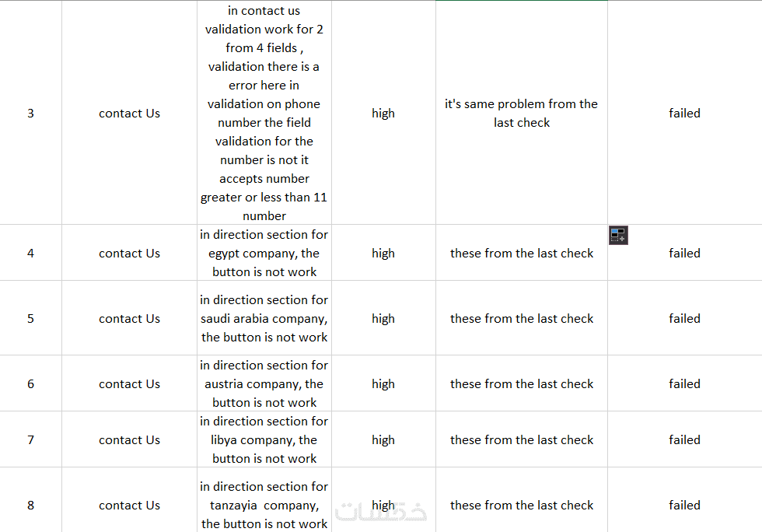Image resolution: width=762 pixels, height=532 pixels.
Task: Select the phone number validation description cell
Action: click(264, 114)
